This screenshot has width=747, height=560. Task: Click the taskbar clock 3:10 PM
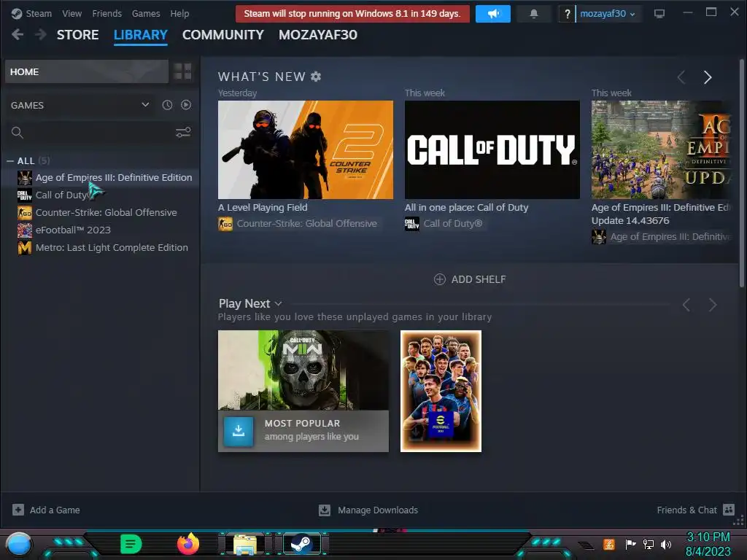pyautogui.click(x=708, y=537)
